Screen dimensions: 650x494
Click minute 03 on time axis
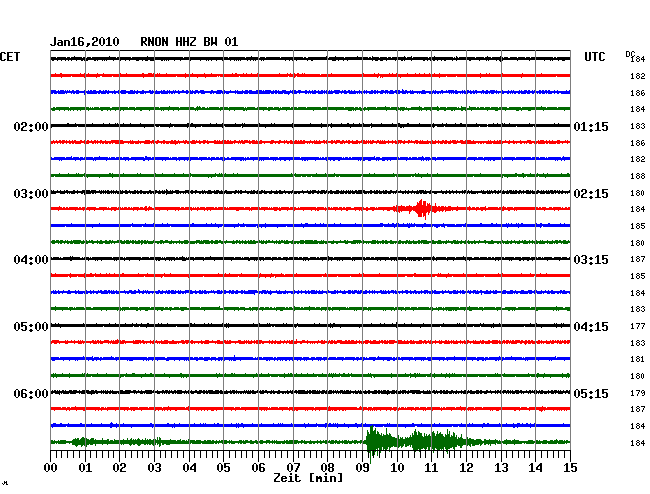(x=154, y=467)
